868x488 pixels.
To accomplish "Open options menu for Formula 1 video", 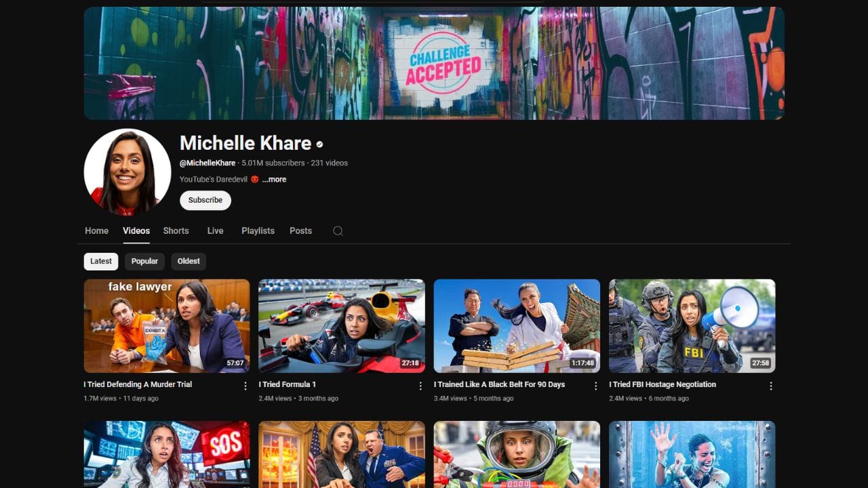I will (x=420, y=386).
